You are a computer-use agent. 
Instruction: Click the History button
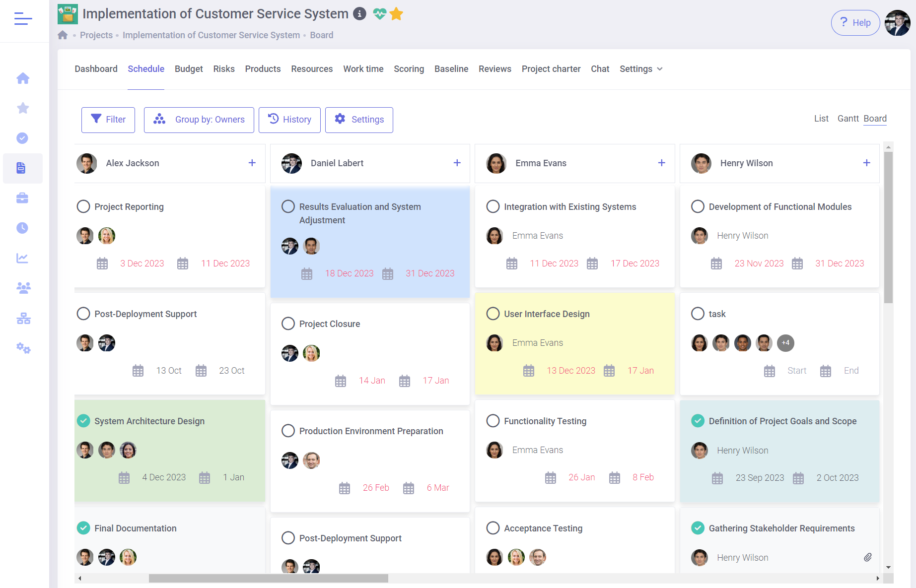[289, 120]
